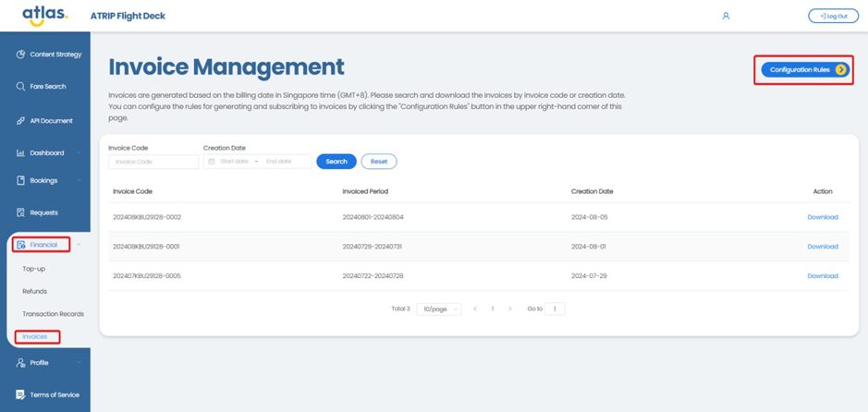This screenshot has height=412, width=868.
Task: Click the Bookings sidebar icon
Action: click(x=20, y=181)
